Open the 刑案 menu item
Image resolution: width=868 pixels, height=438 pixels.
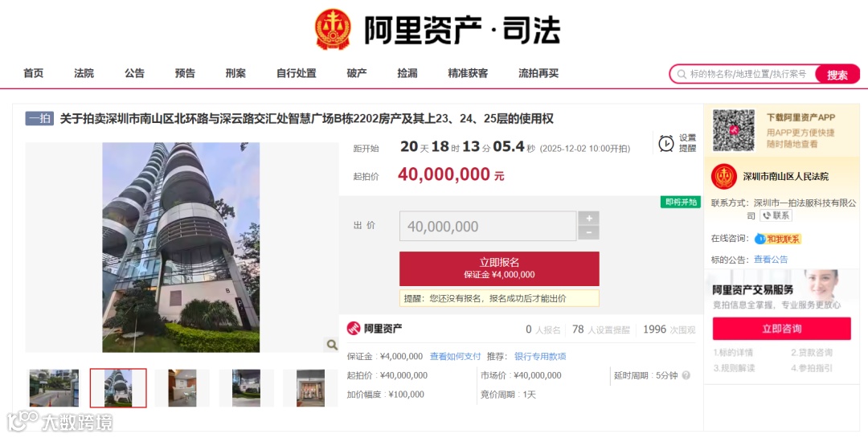tap(235, 73)
